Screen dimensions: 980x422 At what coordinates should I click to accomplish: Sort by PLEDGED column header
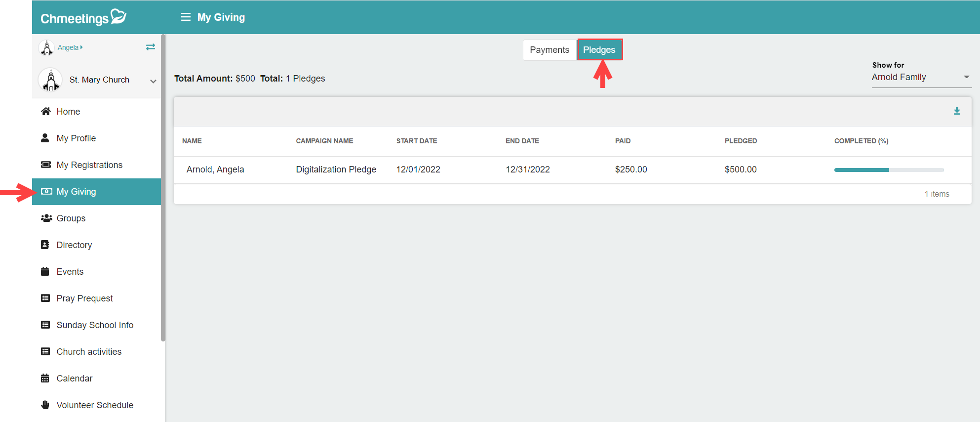(x=741, y=141)
